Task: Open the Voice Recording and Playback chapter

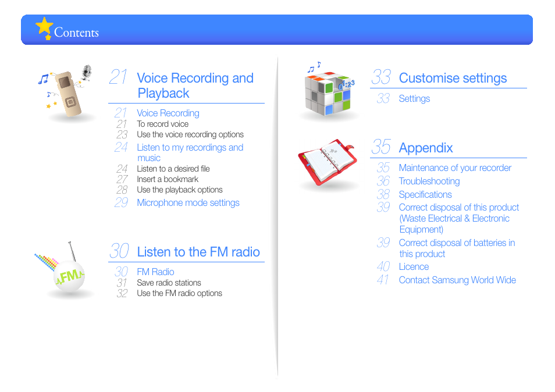Action: [x=195, y=85]
